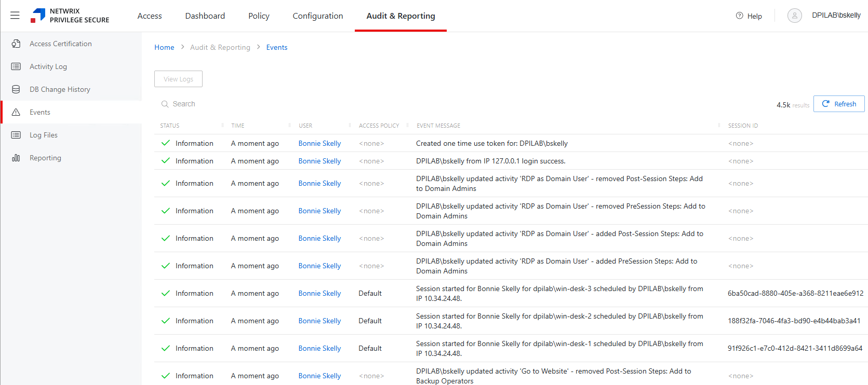Open Bonnie Skelly link in token row

click(319, 143)
